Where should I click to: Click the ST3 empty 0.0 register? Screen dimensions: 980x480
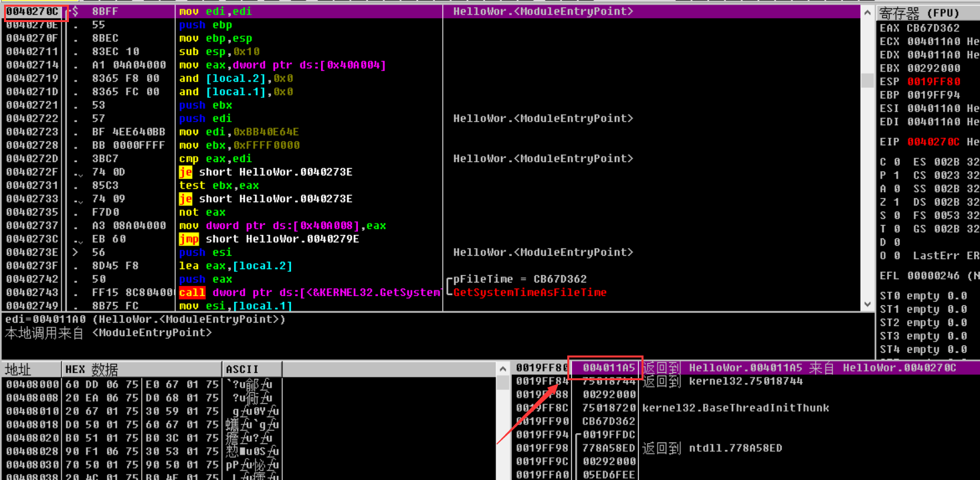click(924, 336)
